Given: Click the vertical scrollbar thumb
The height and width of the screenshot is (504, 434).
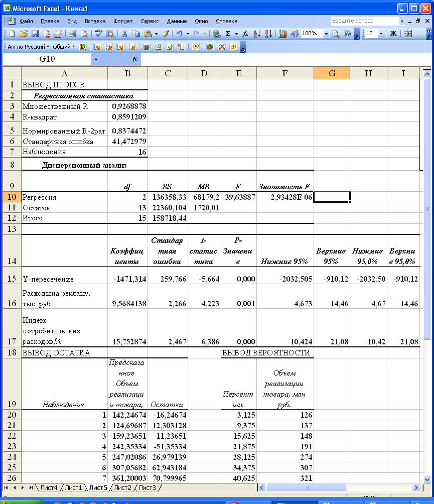Looking at the screenshot, I should (x=427, y=208).
